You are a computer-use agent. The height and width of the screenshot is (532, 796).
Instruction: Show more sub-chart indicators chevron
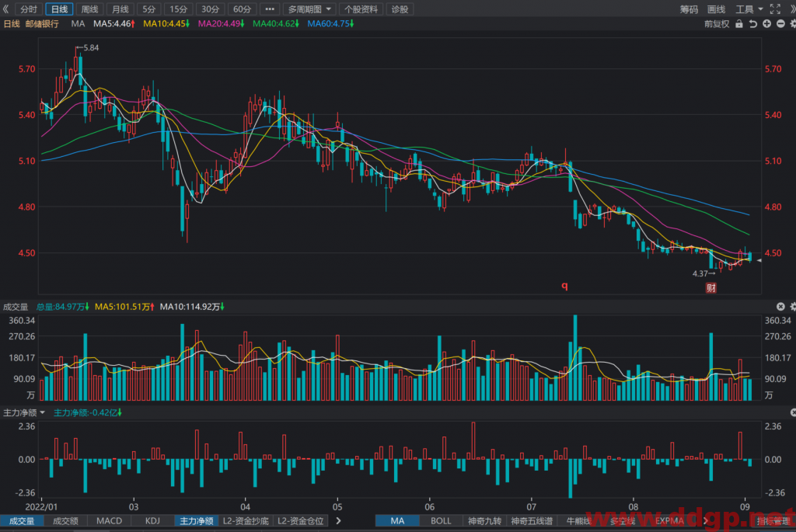tap(339, 521)
